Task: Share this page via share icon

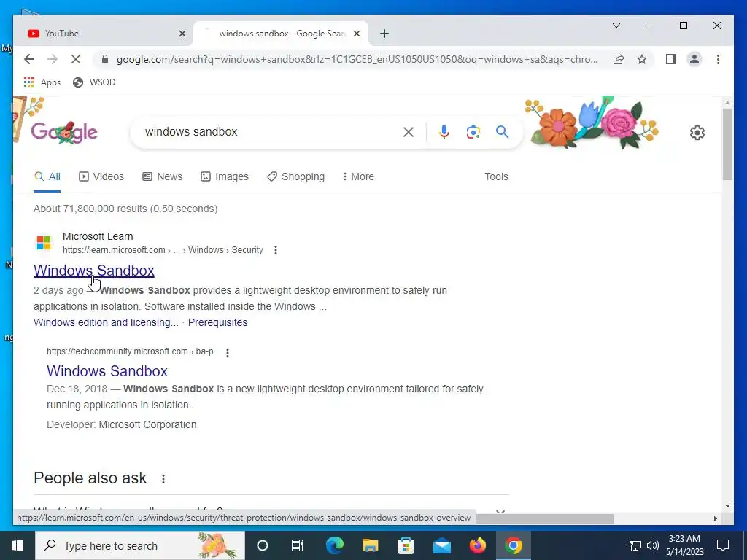Action: tap(619, 59)
